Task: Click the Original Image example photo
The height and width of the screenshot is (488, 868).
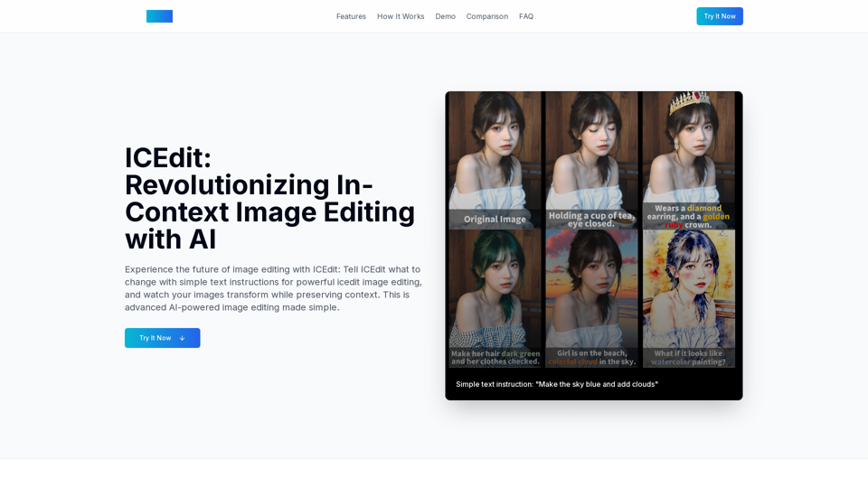Action: 495,160
